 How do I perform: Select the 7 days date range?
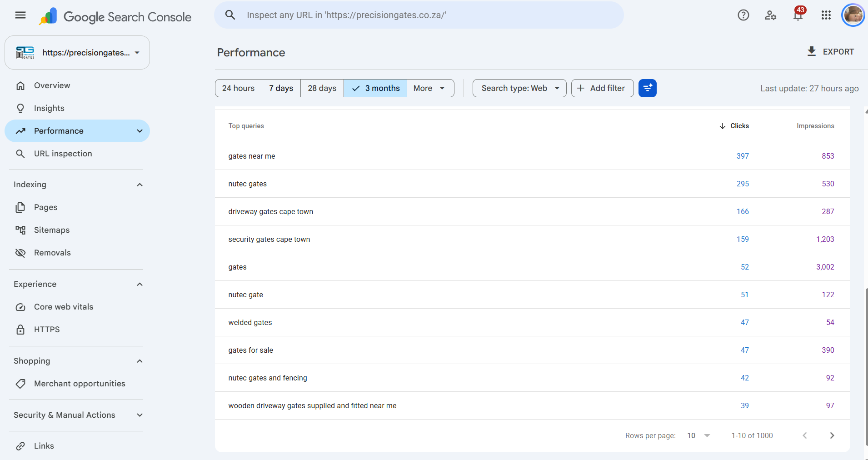281,88
